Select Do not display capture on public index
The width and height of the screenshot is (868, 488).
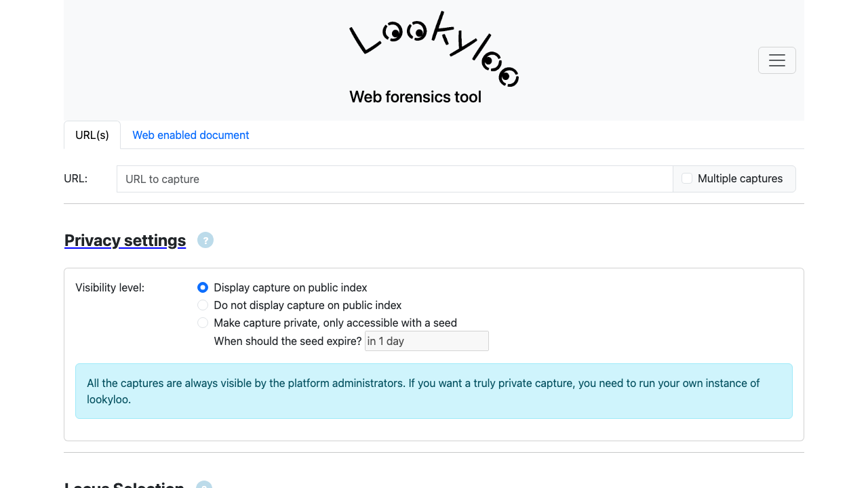(203, 305)
